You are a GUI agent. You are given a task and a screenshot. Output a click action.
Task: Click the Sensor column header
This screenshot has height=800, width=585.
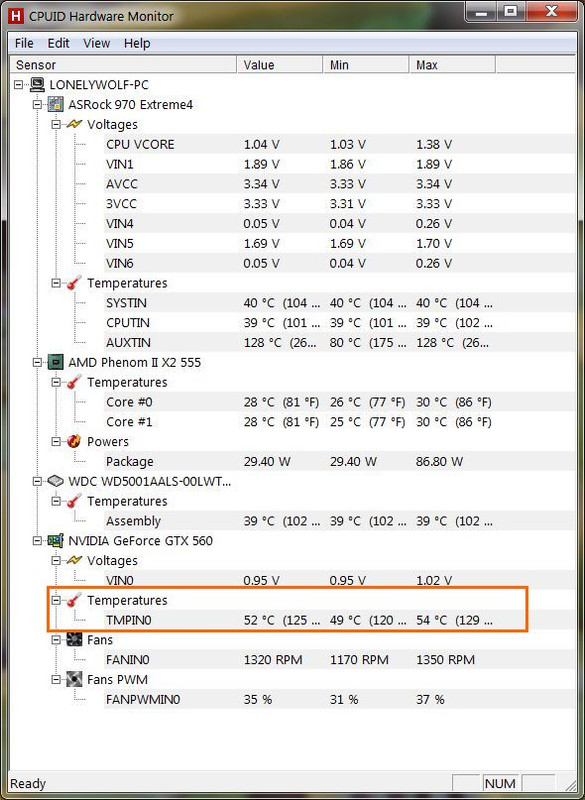[123, 65]
